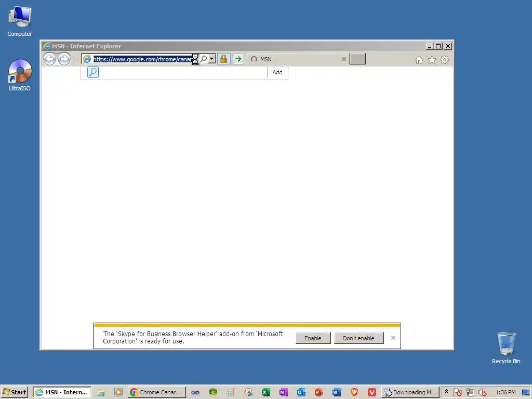Go forward with the Internet Explorer Forward arrow
Screen dimensions: 532x399
pos(64,59)
